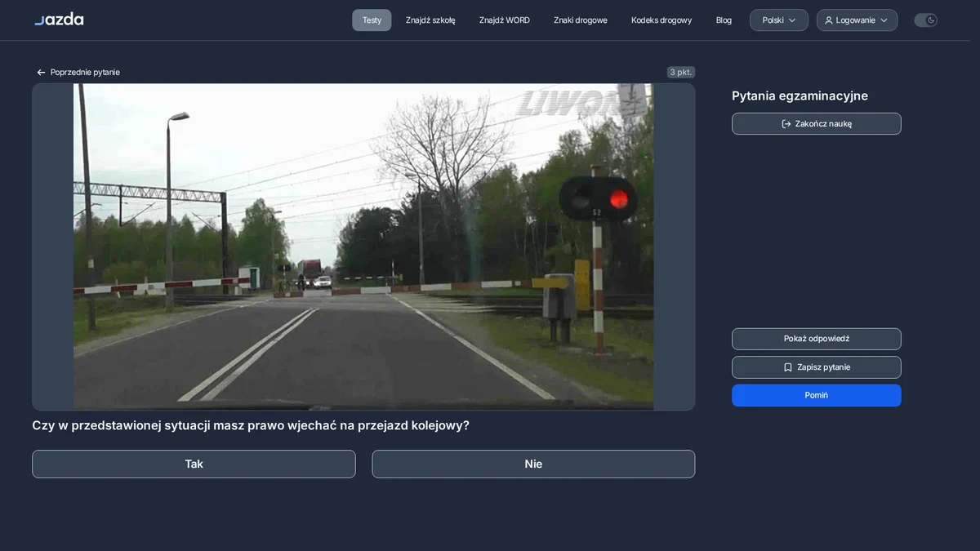The image size is (980, 551).
Task: Click the user icon in Logowanie
Action: coord(829,20)
